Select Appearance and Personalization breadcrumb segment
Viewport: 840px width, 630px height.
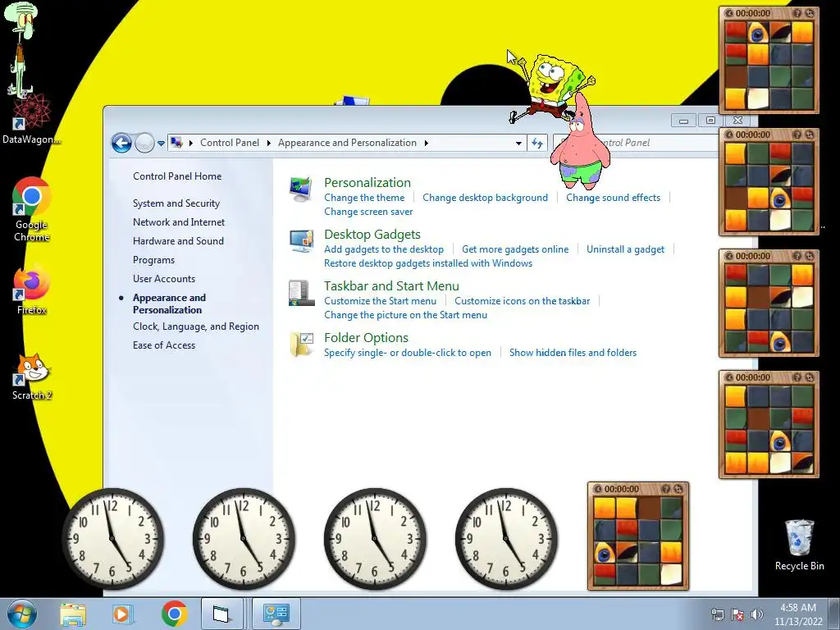(x=347, y=143)
